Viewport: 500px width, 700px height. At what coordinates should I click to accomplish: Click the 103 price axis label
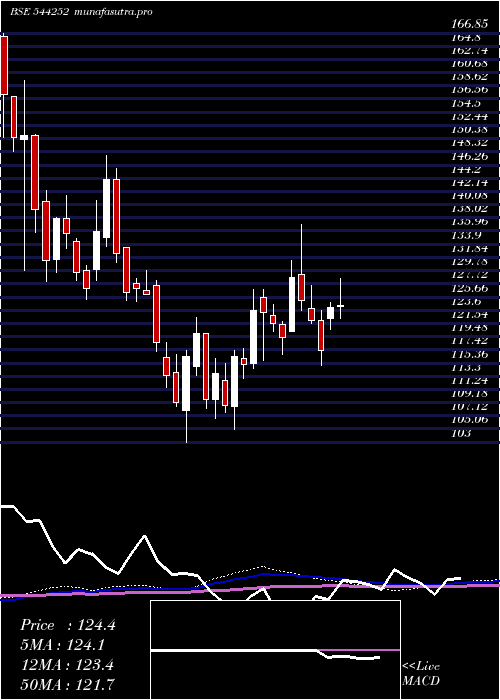point(461,433)
